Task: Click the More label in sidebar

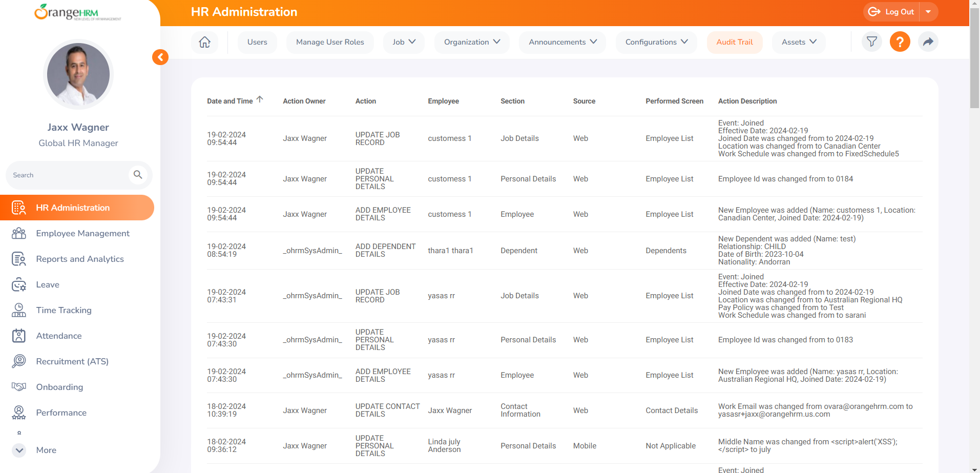Action: [46, 450]
